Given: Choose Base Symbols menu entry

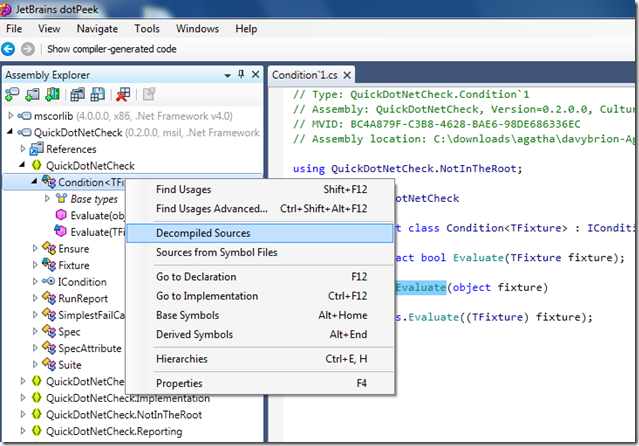Looking at the screenshot, I should click(261, 315).
